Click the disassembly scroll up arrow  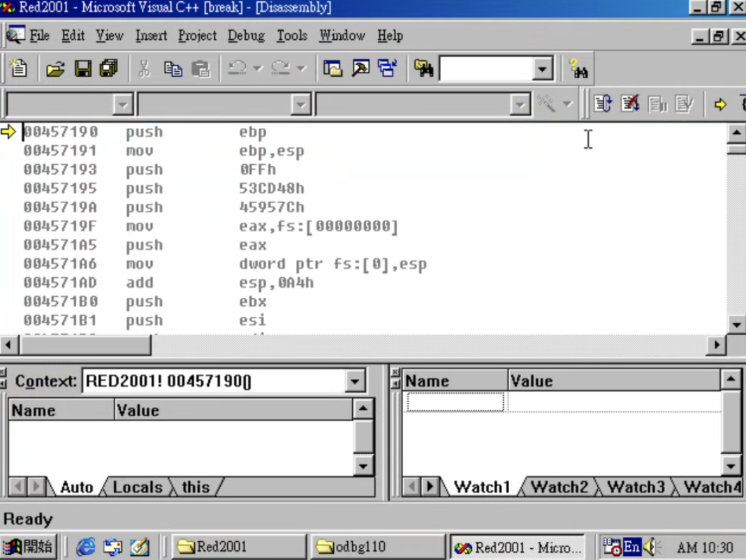point(736,133)
